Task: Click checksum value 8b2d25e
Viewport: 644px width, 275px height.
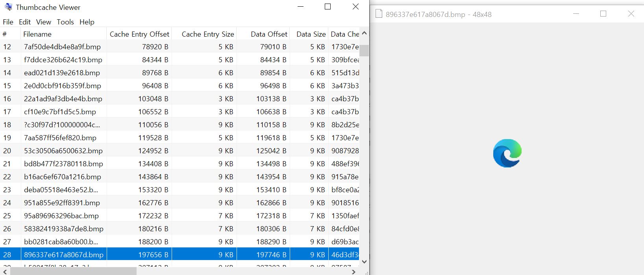Action: pos(345,124)
